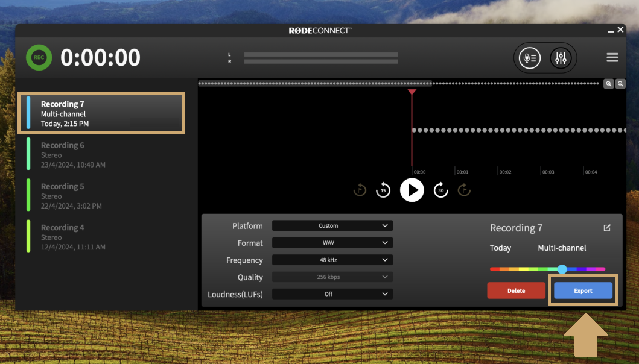Change the Frequency dropdown from 48 kHz
639x364 pixels.
332,260
